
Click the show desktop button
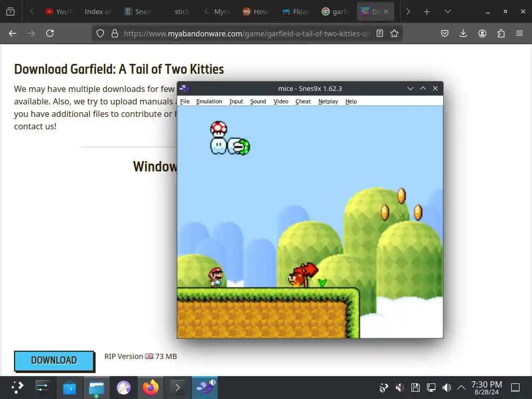(x=515, y=388)
